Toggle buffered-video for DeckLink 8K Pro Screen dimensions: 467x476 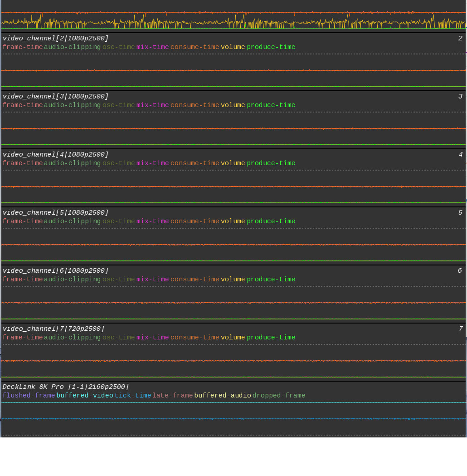pos(85,395)
